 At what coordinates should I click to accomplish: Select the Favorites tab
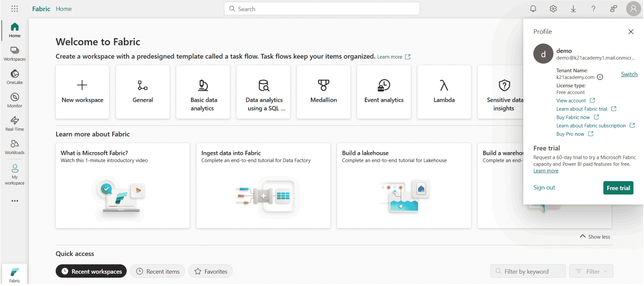click(210, 271)
